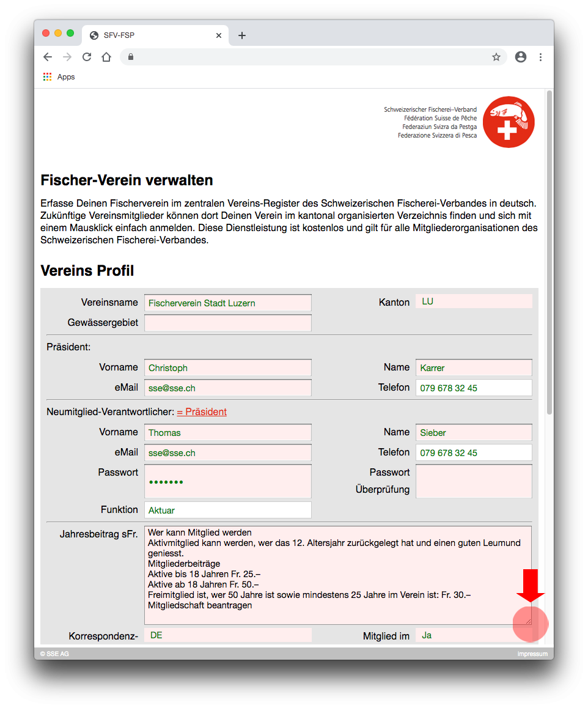Open the Impressum footer link
Image resolution: width=588 pixels, height=708 pixels.
[532, 654]
